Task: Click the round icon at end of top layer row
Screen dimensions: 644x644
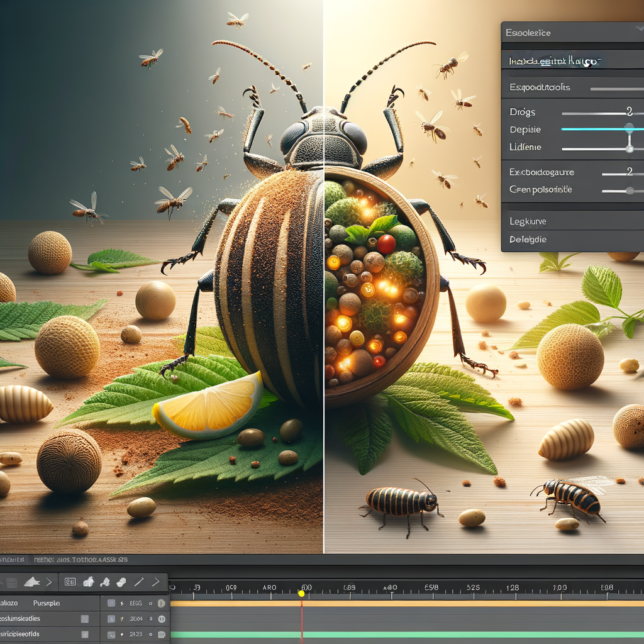Action: 162,603
